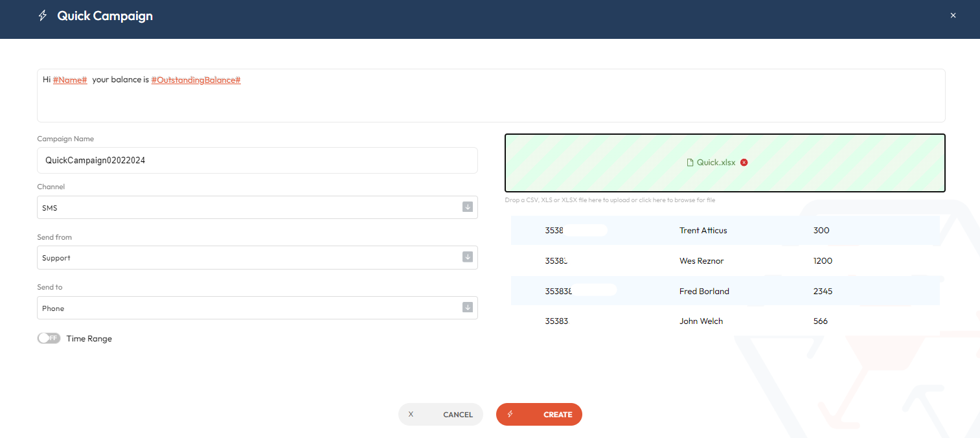Click the Quick.xlsx file name
This screenshot has height=438, width=980.
point(716,163)
